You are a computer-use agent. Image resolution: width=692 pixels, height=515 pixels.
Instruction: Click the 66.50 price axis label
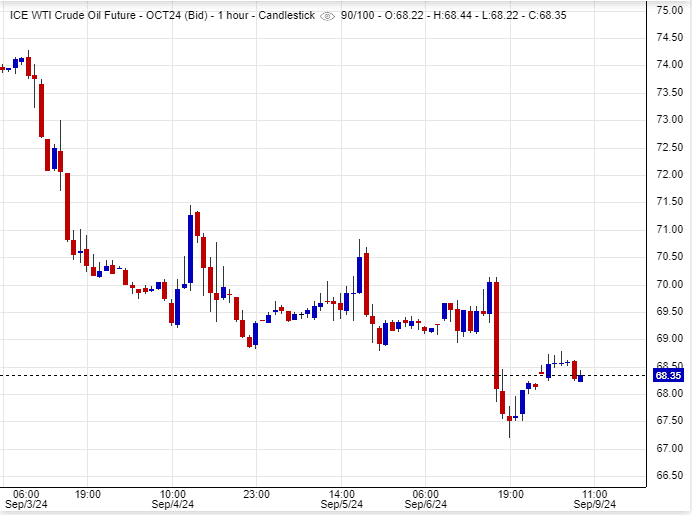pyautogui.click(x=669, y=476)
